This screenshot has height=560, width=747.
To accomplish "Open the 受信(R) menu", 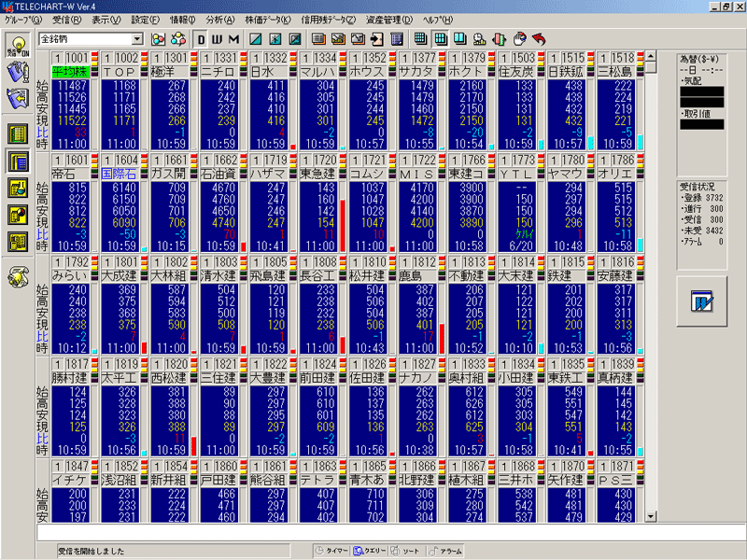I will 67,20.
